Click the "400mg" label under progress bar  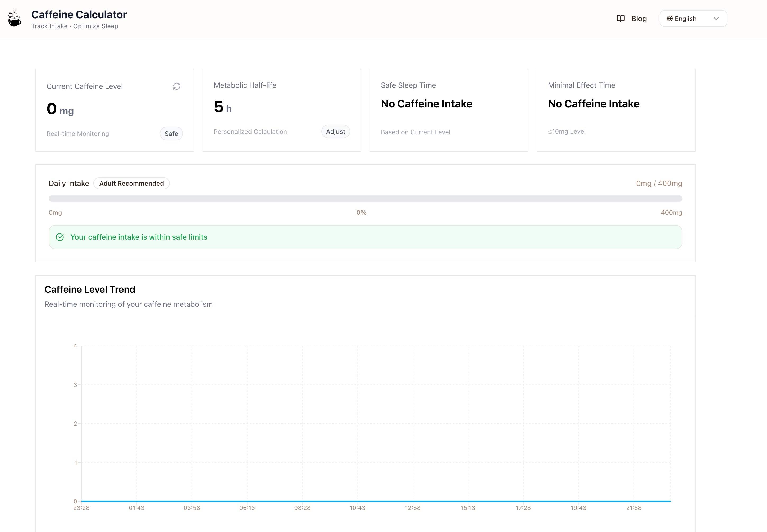671,213
